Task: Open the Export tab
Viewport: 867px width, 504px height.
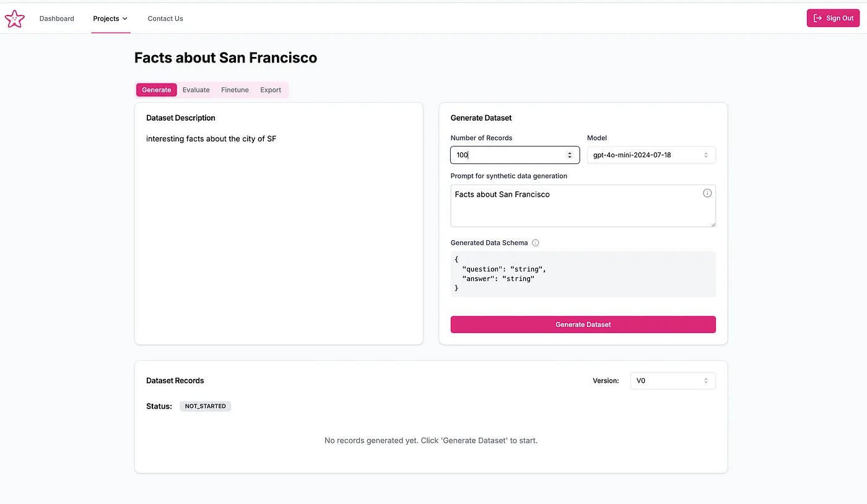Action: [x=271, y=90]
